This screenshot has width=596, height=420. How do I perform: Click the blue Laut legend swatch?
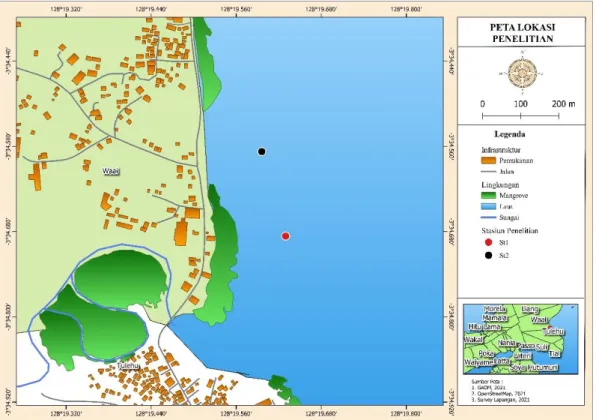[488, 206]
